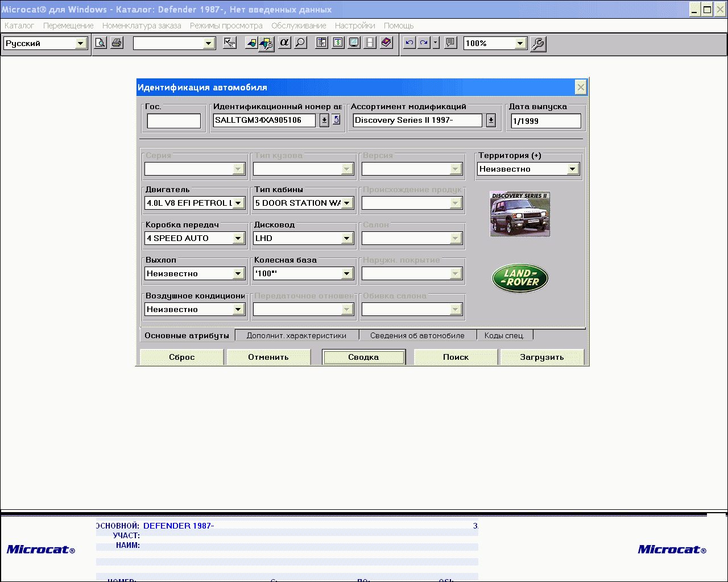This screenshot has width=728, height=582.
Task: Open the Коробка передач dropdown
Action: pyautogui.click(x=238, y=238)
